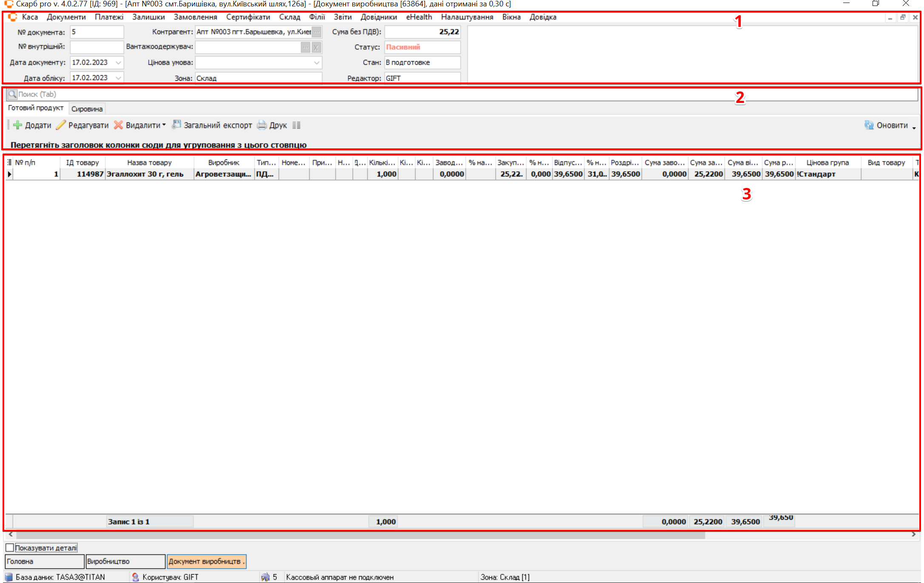Open the Дата документу date dropdown
The image size is (924, 583).
click(119, 63)
